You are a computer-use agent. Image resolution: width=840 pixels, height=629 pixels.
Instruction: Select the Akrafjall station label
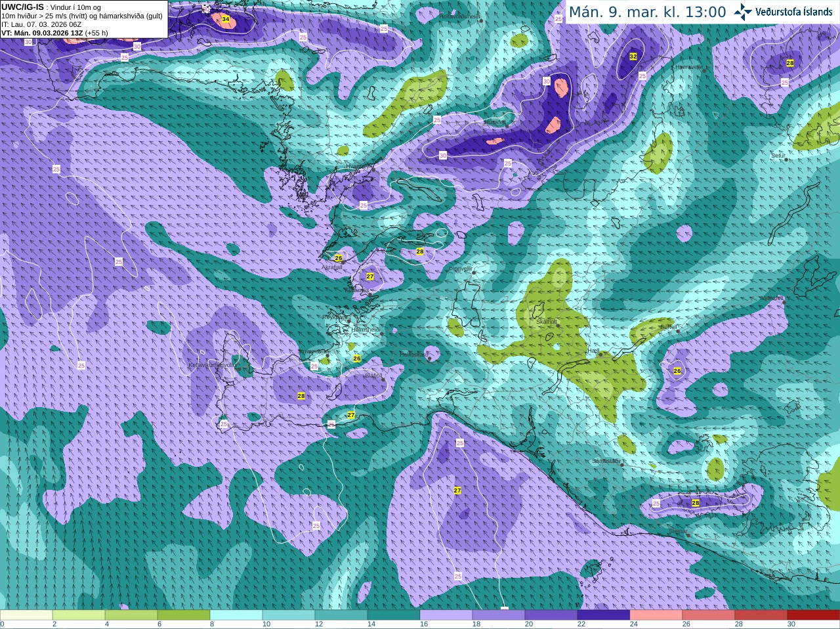331,267
